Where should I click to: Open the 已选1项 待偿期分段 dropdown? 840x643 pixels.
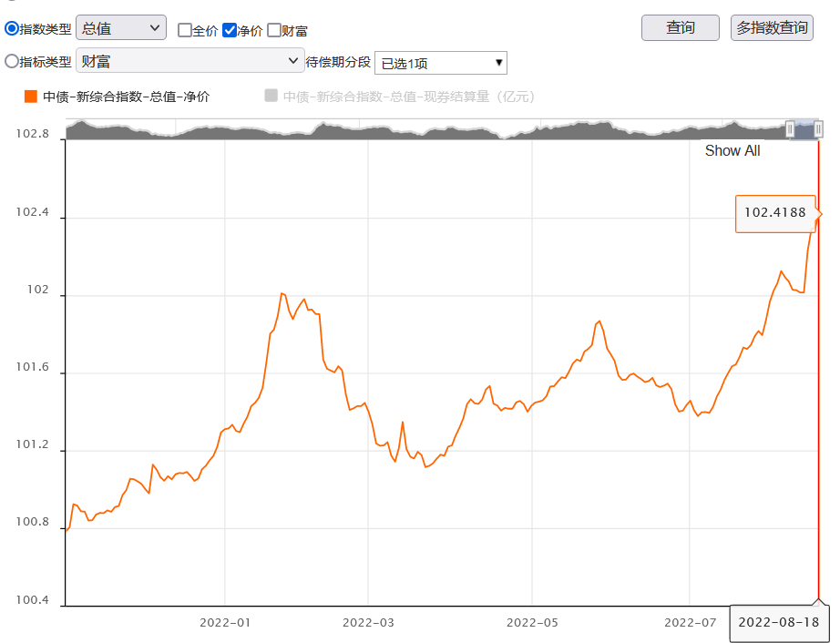440,63
